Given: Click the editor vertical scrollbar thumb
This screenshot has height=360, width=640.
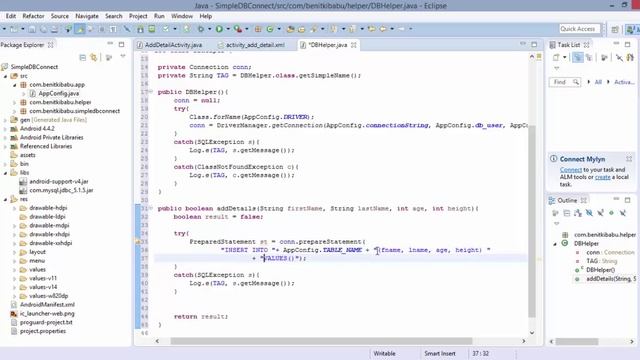Looking at the screenshot, I should click(532, 221).
